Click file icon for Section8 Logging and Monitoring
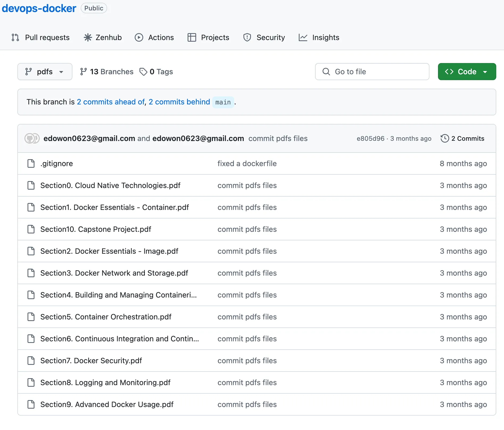 pos(31,382)
